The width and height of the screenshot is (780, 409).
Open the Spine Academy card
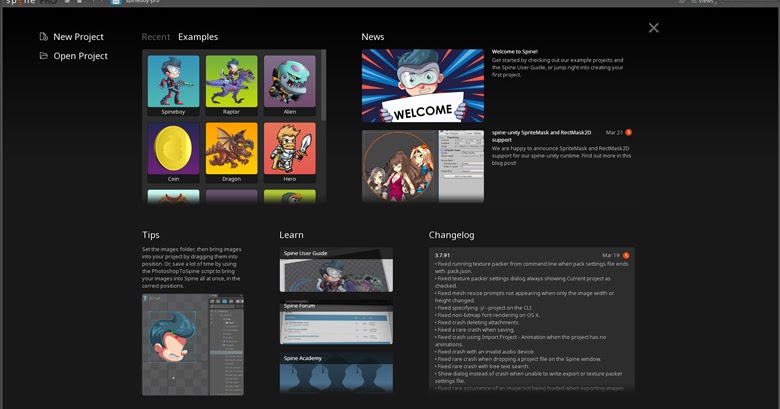336,373
